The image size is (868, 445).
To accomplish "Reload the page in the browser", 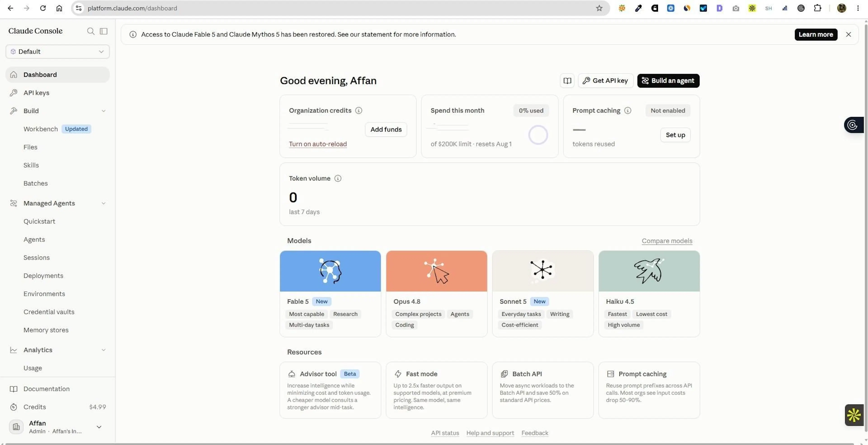I will [x=43, y=8].
